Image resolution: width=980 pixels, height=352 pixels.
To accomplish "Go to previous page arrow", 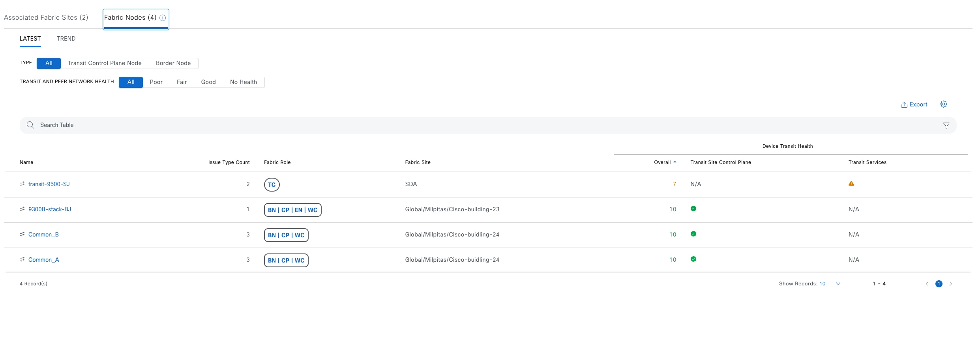I will (x=927, y=284).
